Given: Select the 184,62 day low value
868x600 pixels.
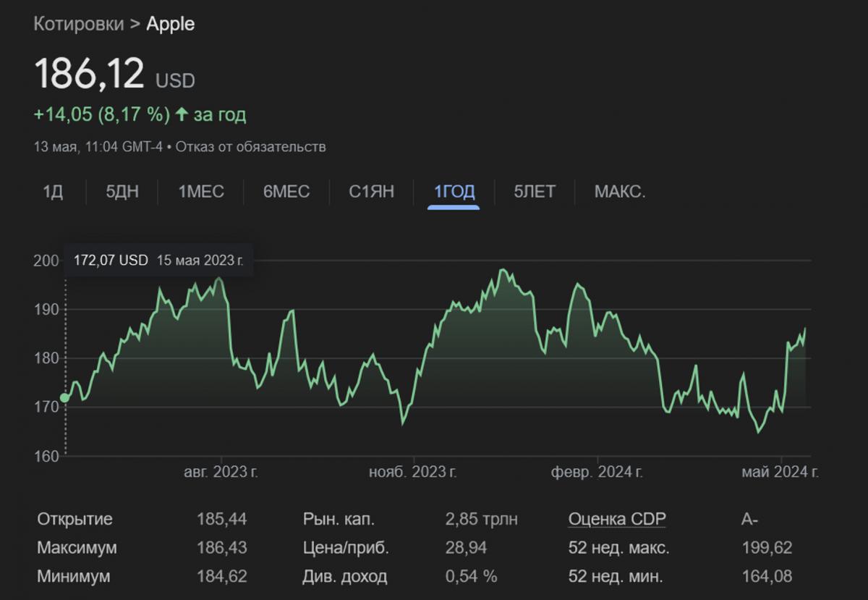Looking at the screenshot, I should tap(222, 577).
